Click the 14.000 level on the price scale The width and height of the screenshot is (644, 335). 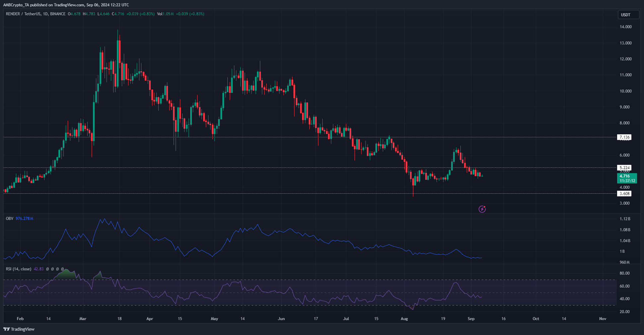[x=625, y=27]
